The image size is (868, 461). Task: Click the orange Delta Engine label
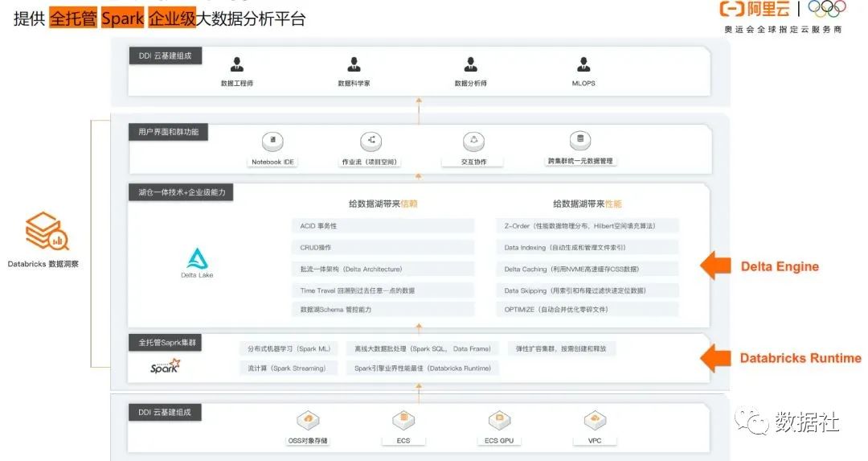coord(780,266)
